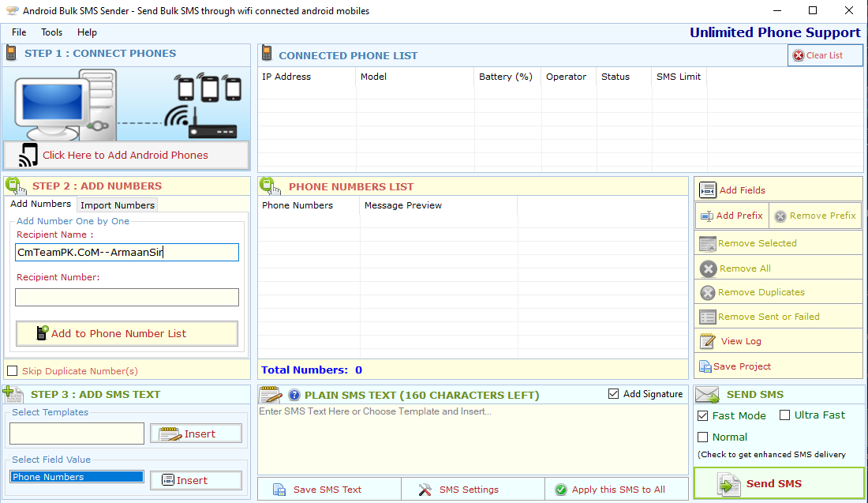
Task: Click the IP Address column header
Action: (307, 77)
